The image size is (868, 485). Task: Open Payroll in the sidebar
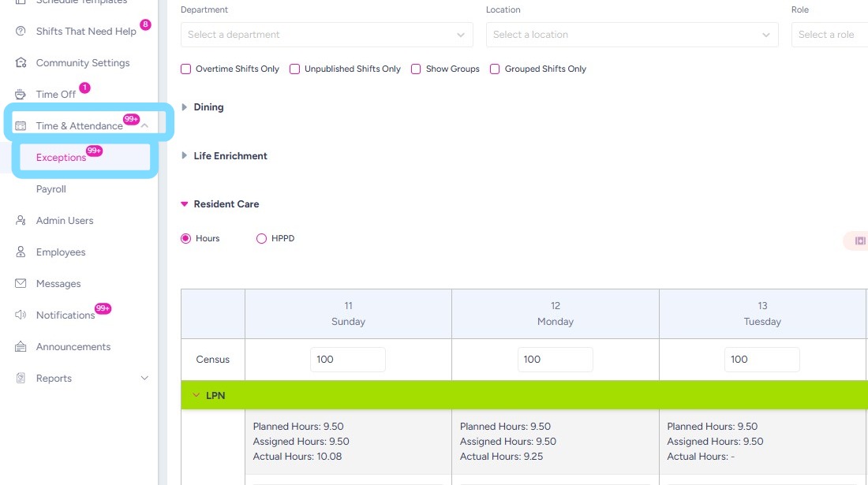(x=51, y=189)
